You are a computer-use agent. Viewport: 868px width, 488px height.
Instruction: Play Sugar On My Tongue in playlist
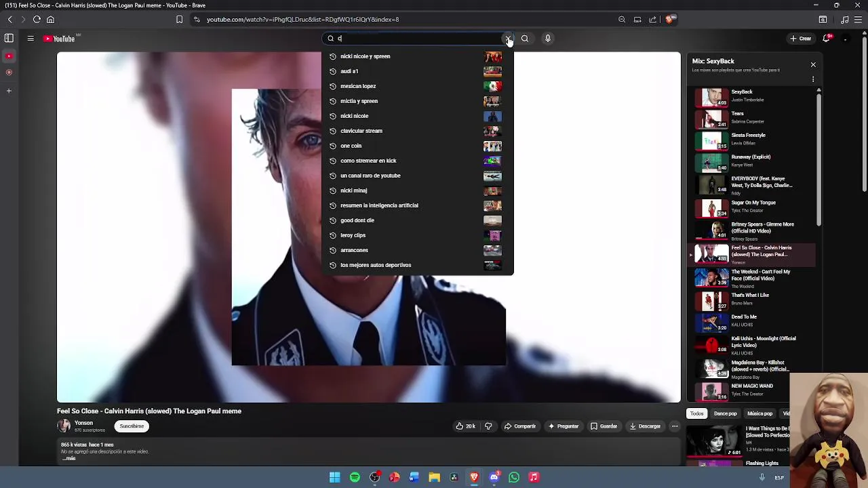tap(753, 207)
